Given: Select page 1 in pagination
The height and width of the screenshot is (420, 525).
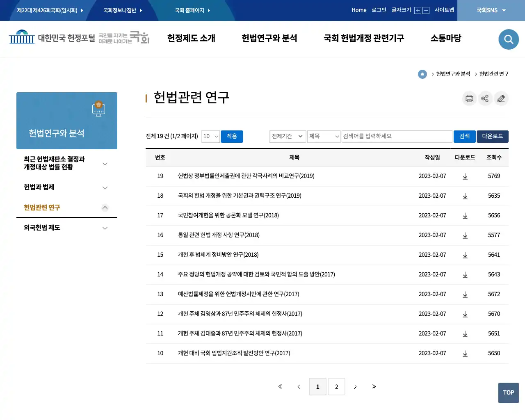Looking at the screenshot, I should 317,386.
